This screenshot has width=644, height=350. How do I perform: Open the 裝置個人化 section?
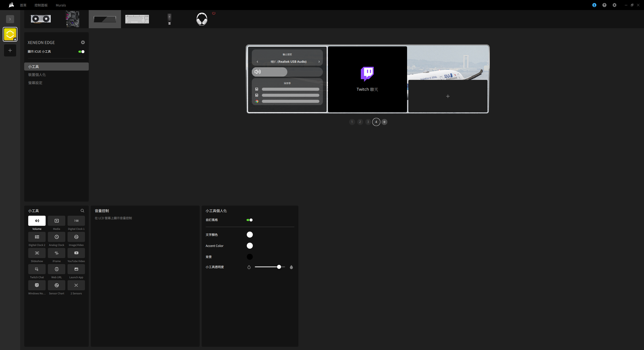[37, 75]
